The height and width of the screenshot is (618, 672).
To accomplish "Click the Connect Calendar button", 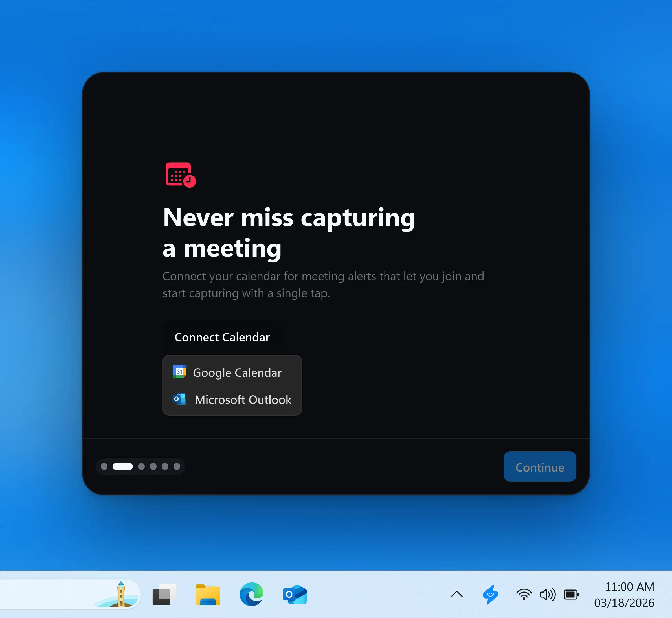I will click(222, 337).
